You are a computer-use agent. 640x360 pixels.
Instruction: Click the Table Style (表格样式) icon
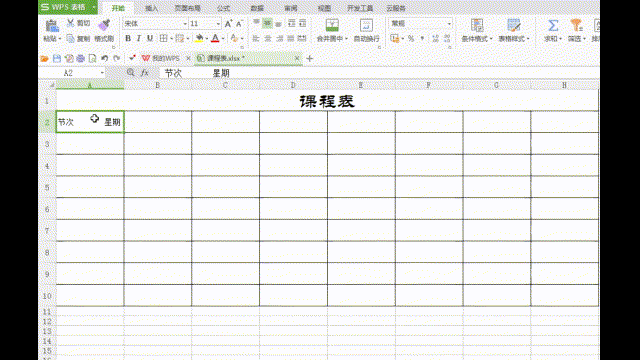coord(513,25)
